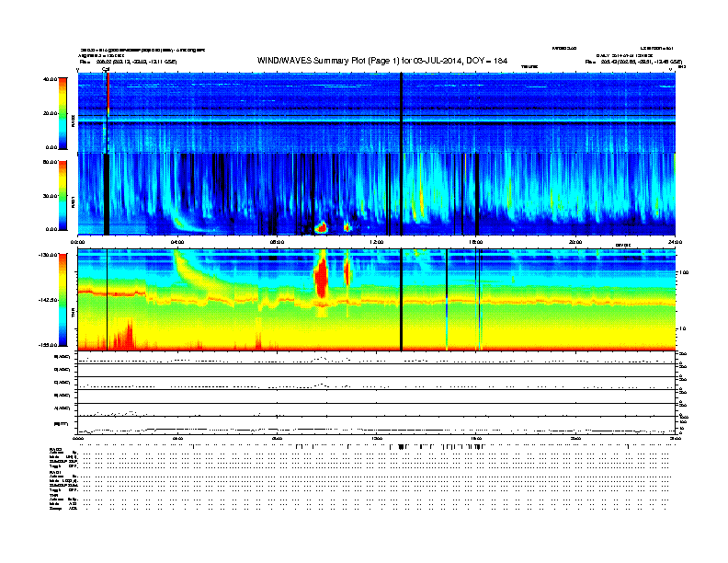Click the 08:00 tick label below RAD1 panel
Screen dimensions: 728x563
click(x=277, y=242)
